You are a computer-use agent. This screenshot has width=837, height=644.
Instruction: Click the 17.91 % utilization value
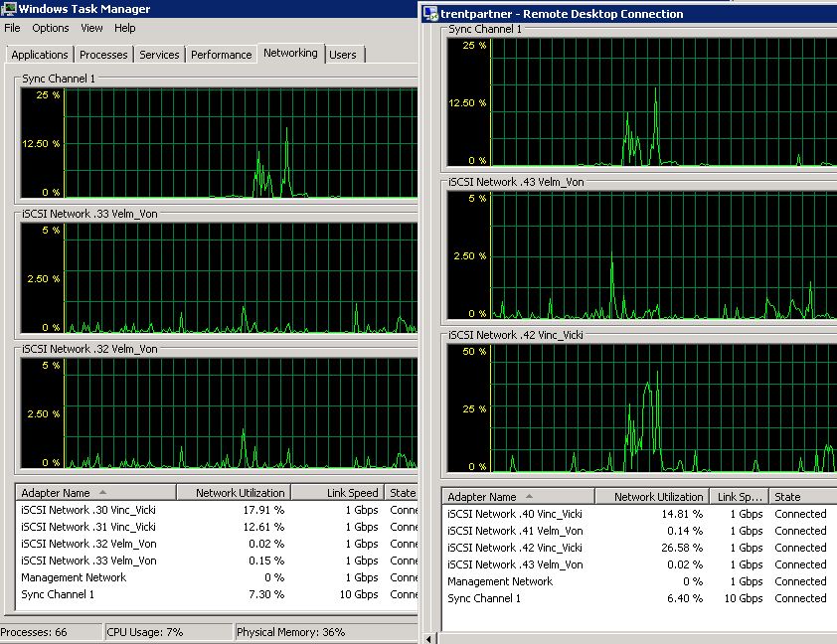[x=263, y=510]
